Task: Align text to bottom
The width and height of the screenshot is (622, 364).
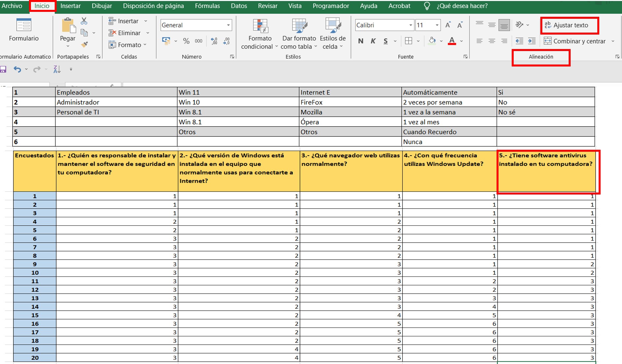Action: (504, 25)
